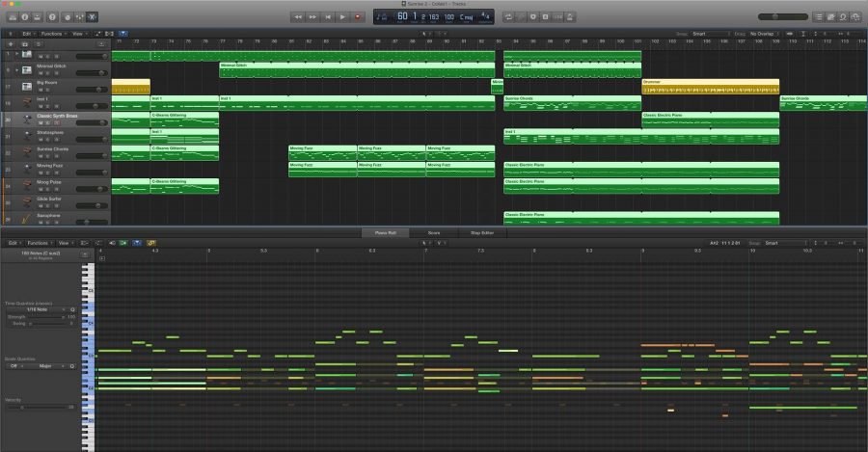Start playback with the Play button
868x452 pixels.
pos(342,17)
